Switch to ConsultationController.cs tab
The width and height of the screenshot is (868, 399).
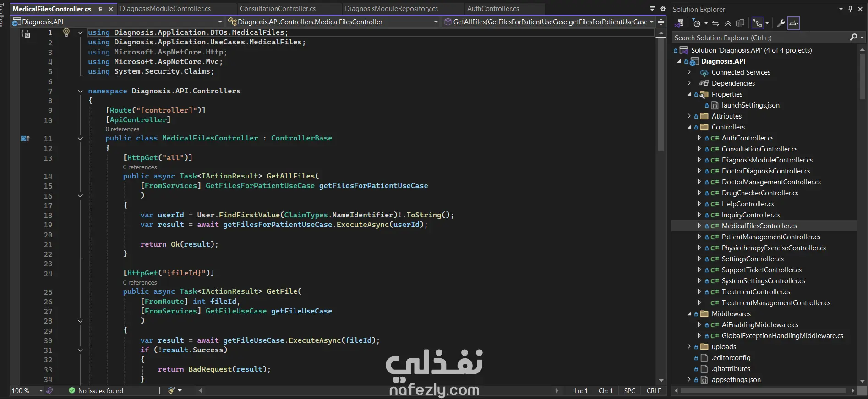278,9
